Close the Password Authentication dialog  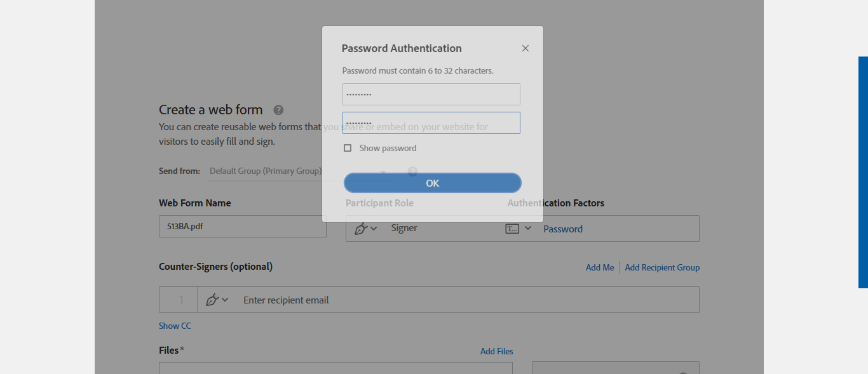[525, 48]
